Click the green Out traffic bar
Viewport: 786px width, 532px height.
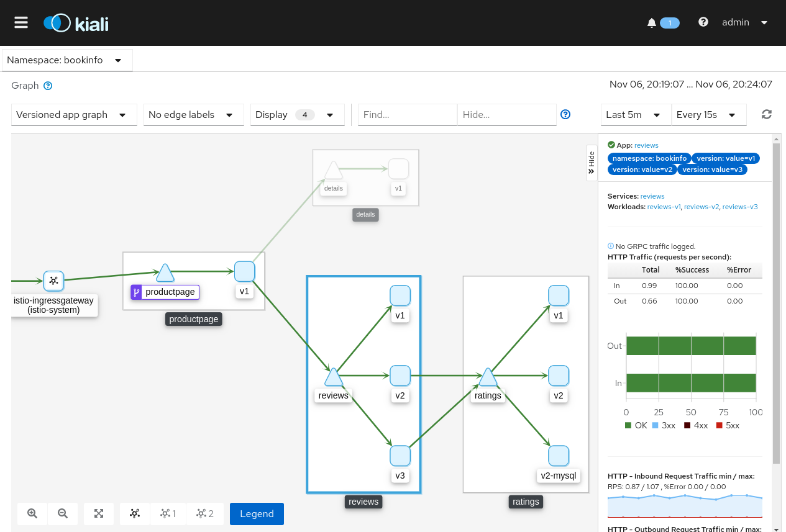[691, 346]
